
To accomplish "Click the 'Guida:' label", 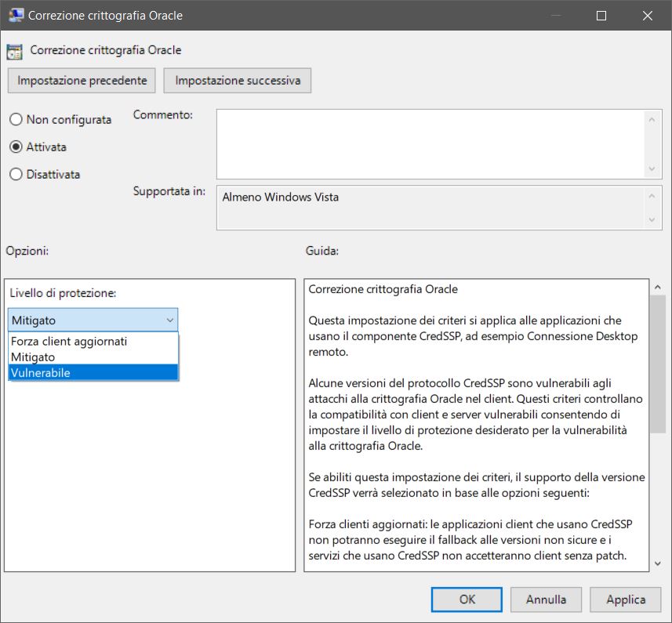I will 321,251.
